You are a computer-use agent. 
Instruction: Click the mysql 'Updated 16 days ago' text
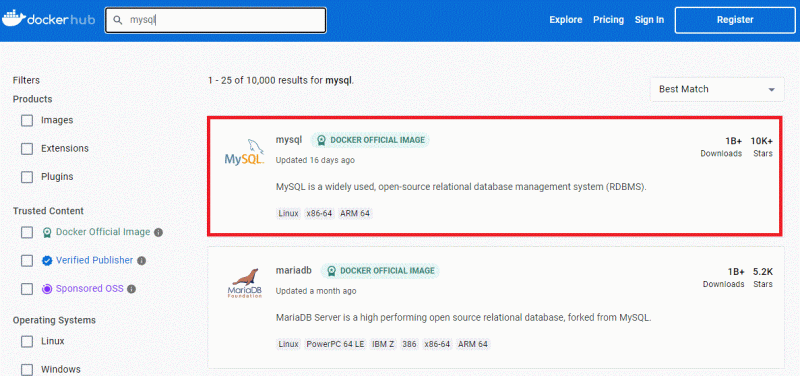(x=315, y=160)
